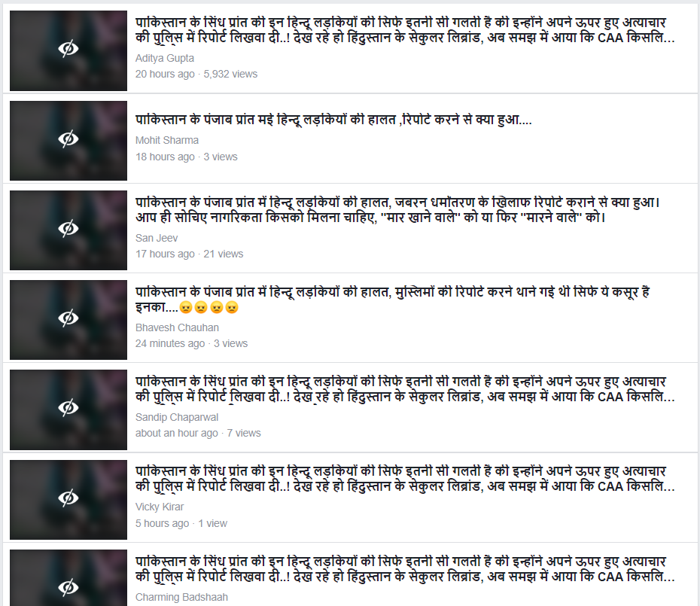The height and width of the screenshot is (606, 700).
Task: Unhide Vicky Kirar's blurred video thumbnail
Action: (x=68, y=500)
